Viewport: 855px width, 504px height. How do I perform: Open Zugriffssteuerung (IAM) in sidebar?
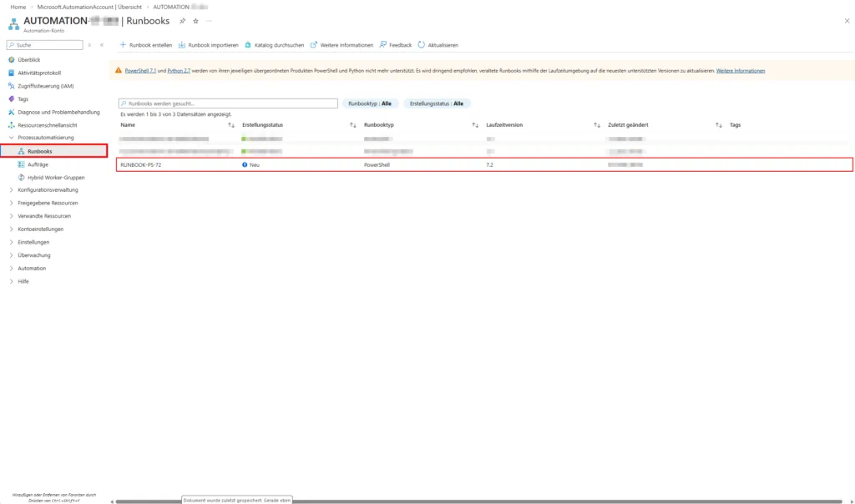pos(46,86)
